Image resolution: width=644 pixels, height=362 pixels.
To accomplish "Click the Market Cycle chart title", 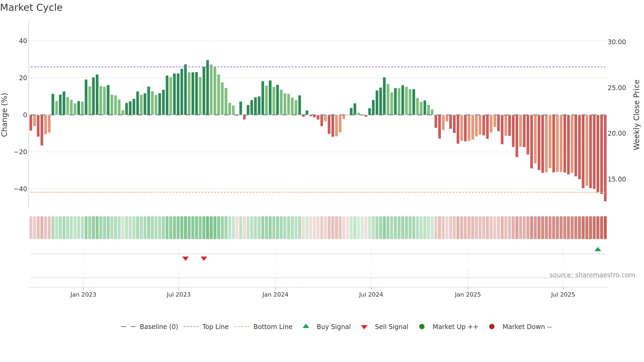I will click(x=31, y=8).
